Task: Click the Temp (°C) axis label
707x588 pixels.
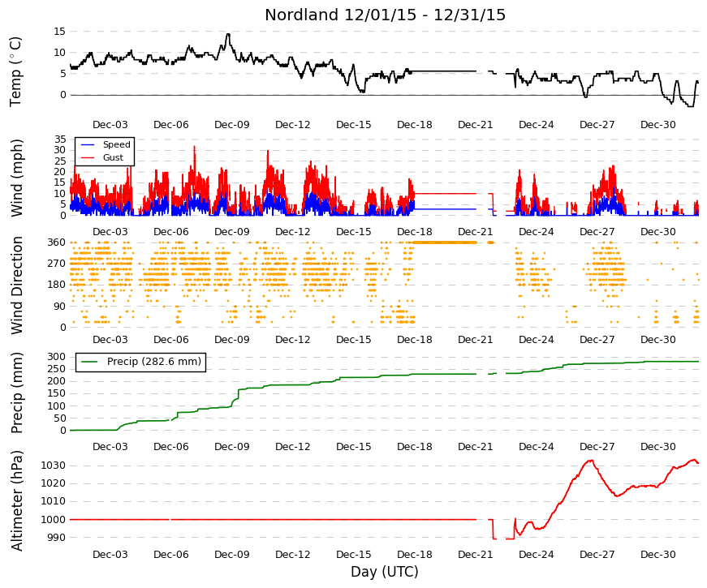Action: (15, 71)
